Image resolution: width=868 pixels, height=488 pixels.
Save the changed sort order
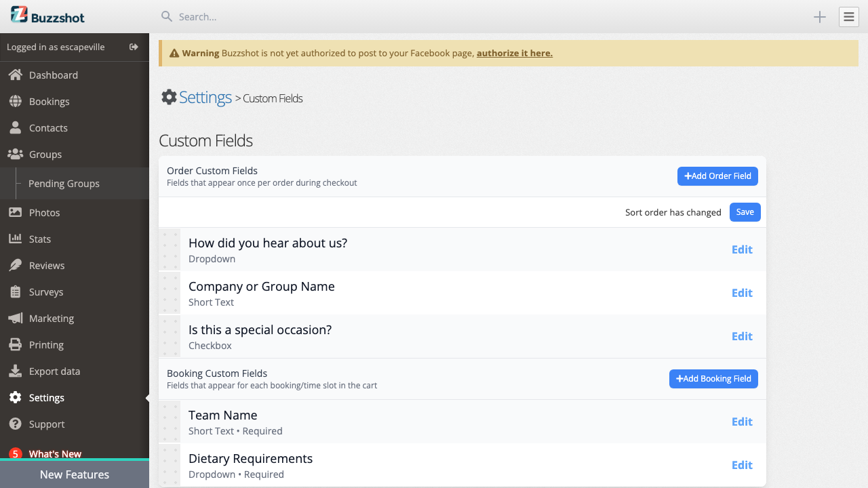pos(745,212)
